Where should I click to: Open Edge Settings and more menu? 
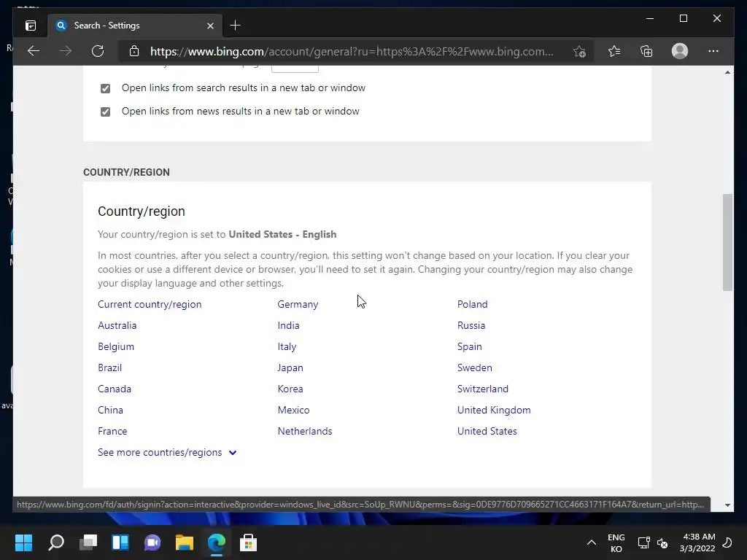tap(713, 51)
